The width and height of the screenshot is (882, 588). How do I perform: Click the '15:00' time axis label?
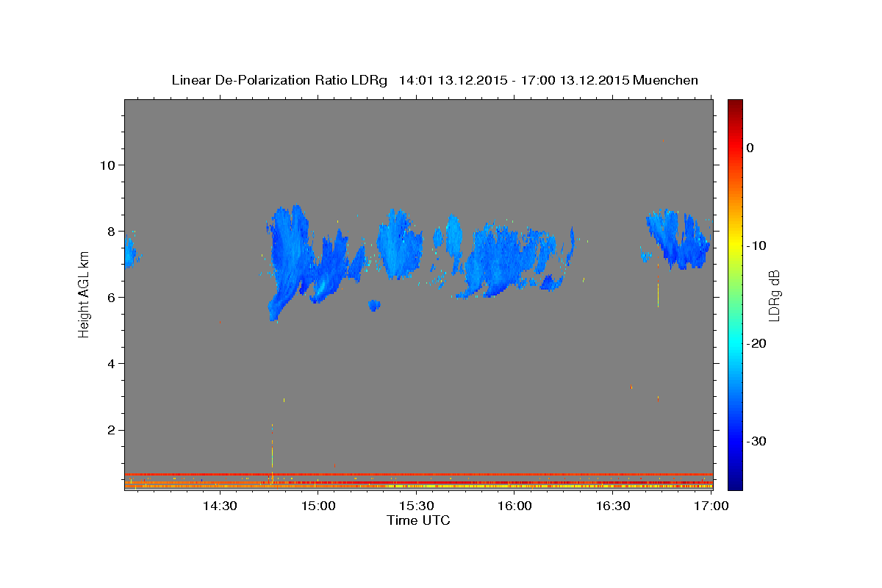pyautogui.click(x=318, y=506)
